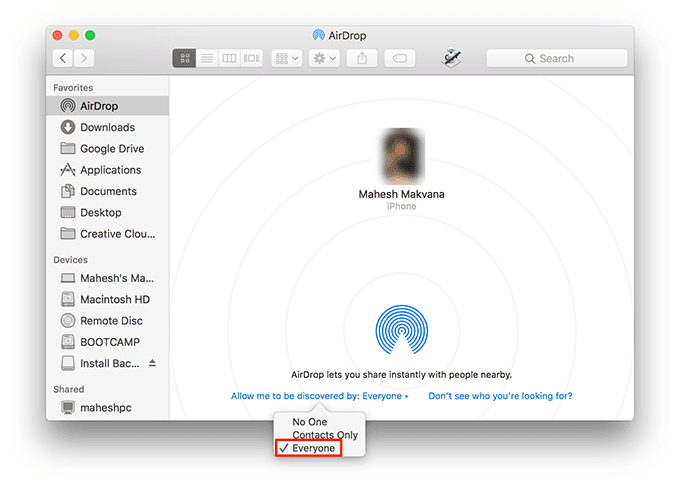Go forward with the right chevron button
This screenshot has width=680, height=486.
point(84,58)
